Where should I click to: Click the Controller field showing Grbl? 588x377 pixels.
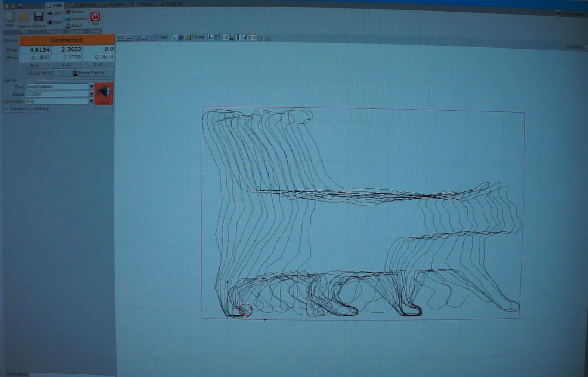57,101
